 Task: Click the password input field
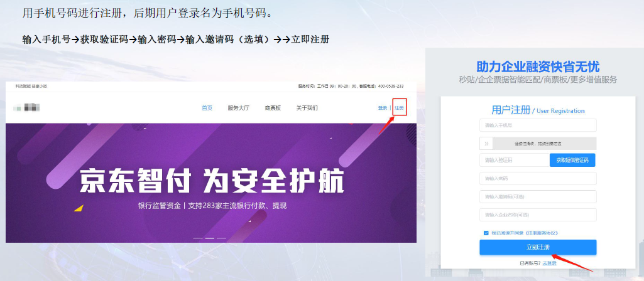click(537, 179)
